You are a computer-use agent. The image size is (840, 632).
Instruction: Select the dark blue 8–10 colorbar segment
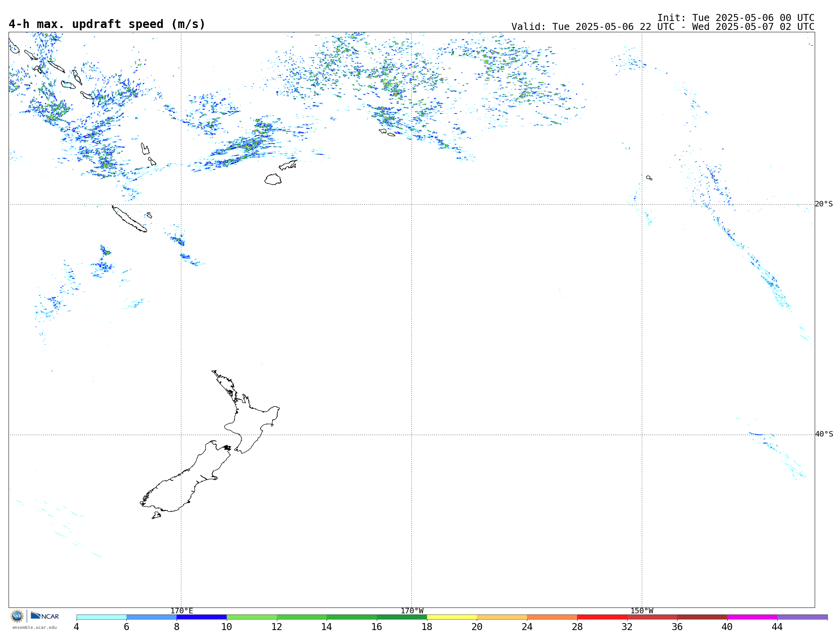click(x=201, y=617)
